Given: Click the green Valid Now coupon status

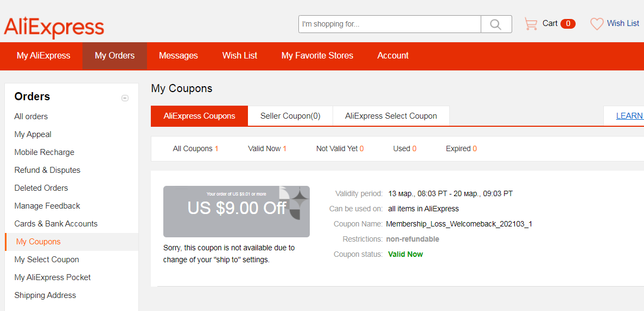Looking at the screenshot, I should [x=405, y=254].
